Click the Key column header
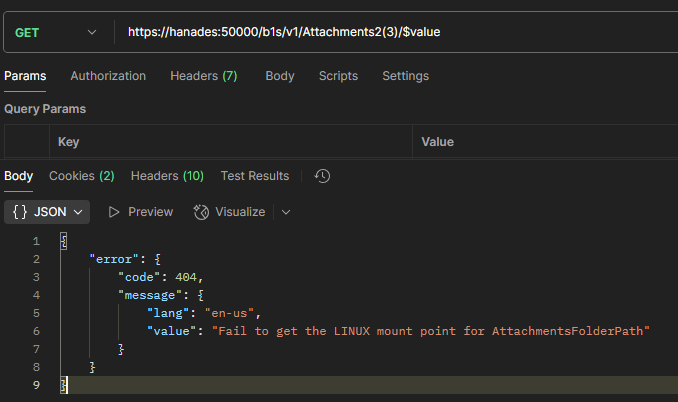678x402 pixels. click(68, 142)
